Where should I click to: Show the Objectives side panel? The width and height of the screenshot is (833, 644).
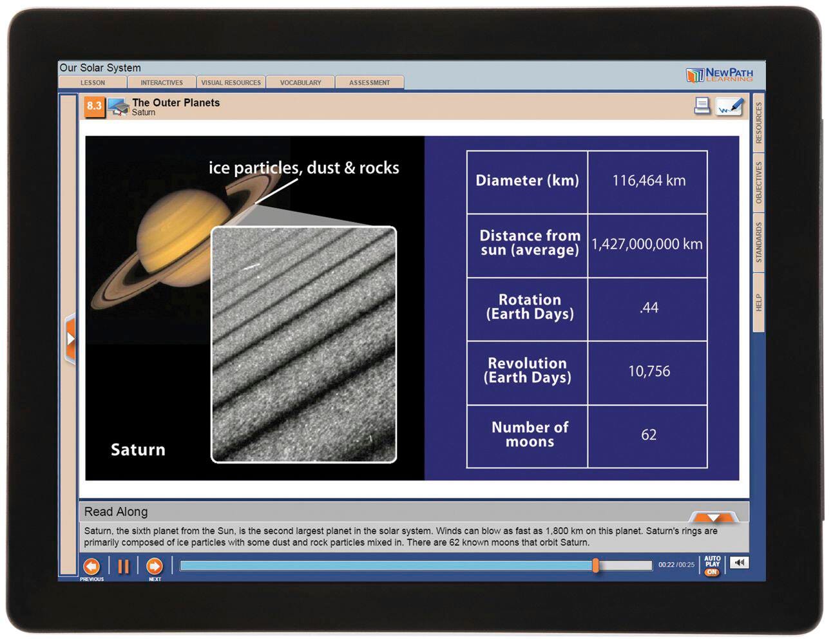[758, 183]
